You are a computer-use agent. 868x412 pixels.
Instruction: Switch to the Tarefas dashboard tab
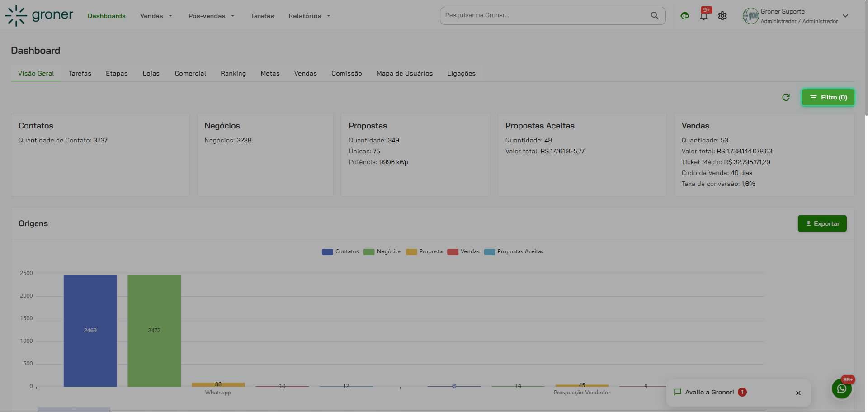[x=80, y=73]
